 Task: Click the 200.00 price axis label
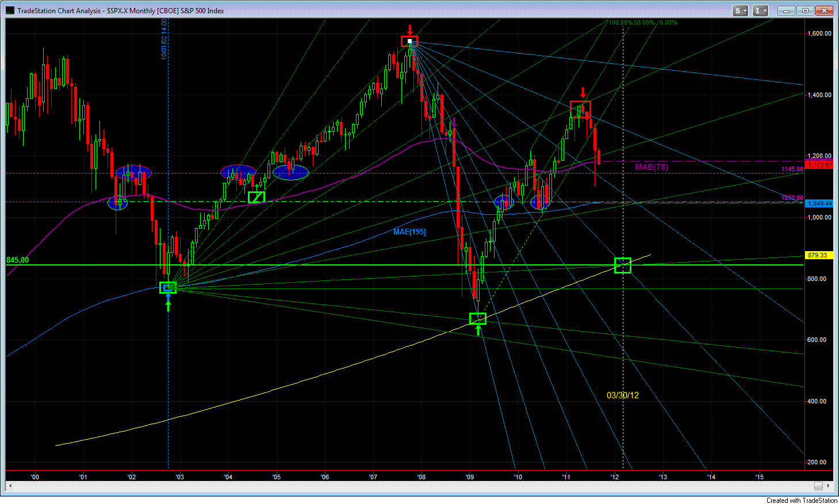[817, 462]
